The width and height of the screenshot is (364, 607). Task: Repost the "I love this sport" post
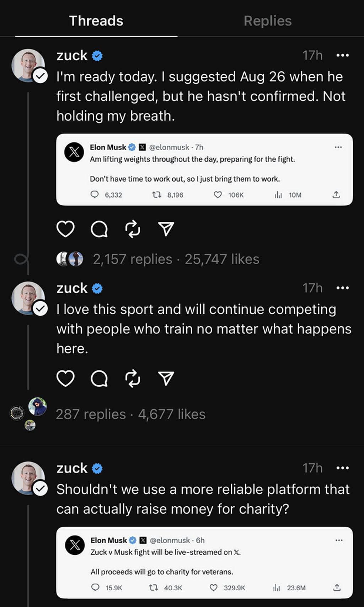pyautogui.click(x=133, y=378)
